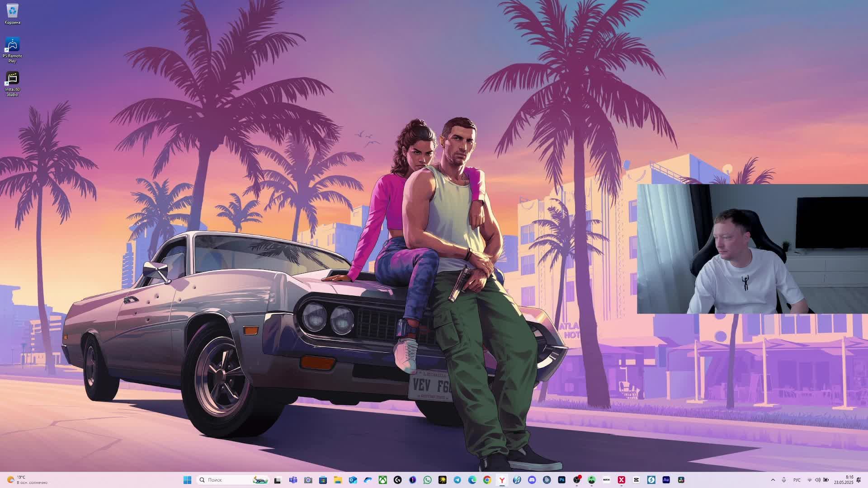Launch the PS Remote Play desktop shortcut
This screenshot has height=488, width=868.
(x=12, y=45)
